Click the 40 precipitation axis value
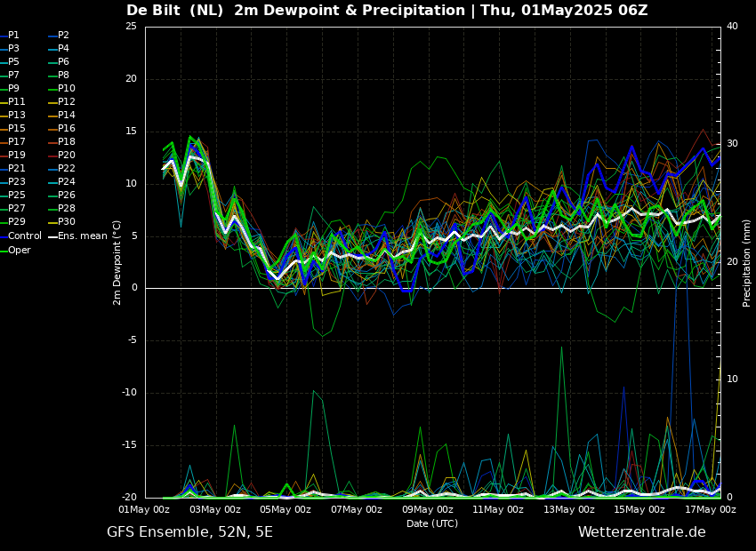The height and width of the screenshot is (551, 756). [732, 27]
